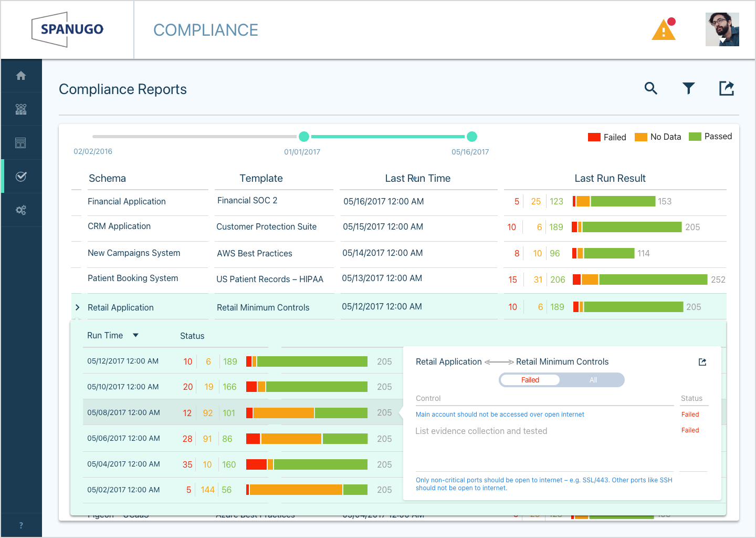
Task: Click the green Passed legend swatch
Action: pyautogui.click(x=695, y=137)
